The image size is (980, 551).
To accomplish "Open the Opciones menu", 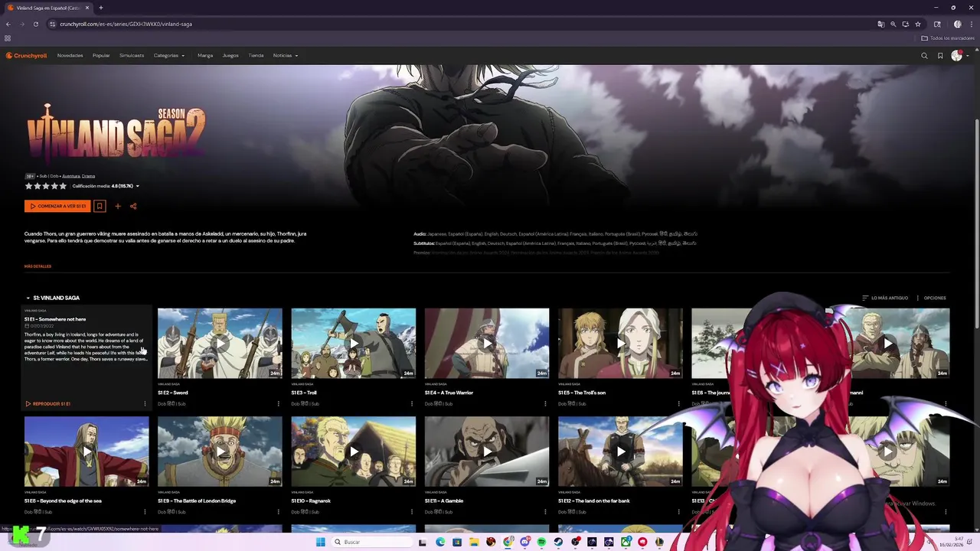I will point(931,298).
